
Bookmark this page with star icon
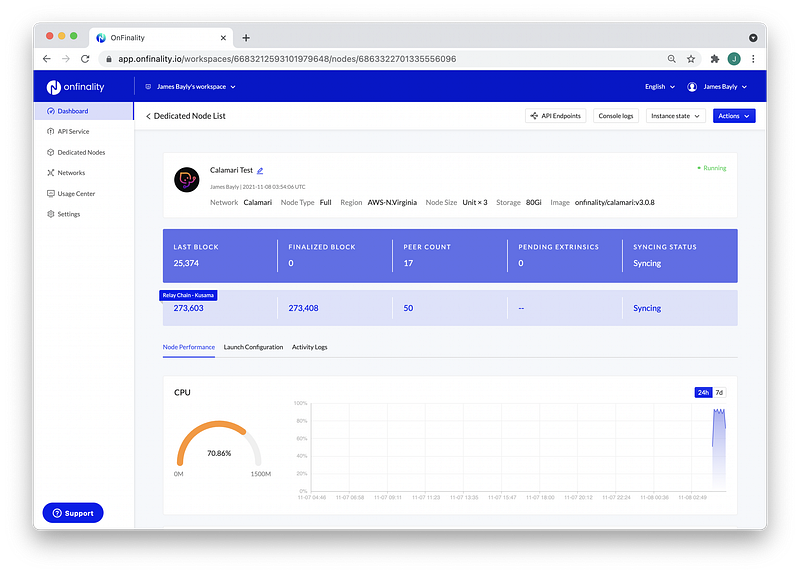691,59
